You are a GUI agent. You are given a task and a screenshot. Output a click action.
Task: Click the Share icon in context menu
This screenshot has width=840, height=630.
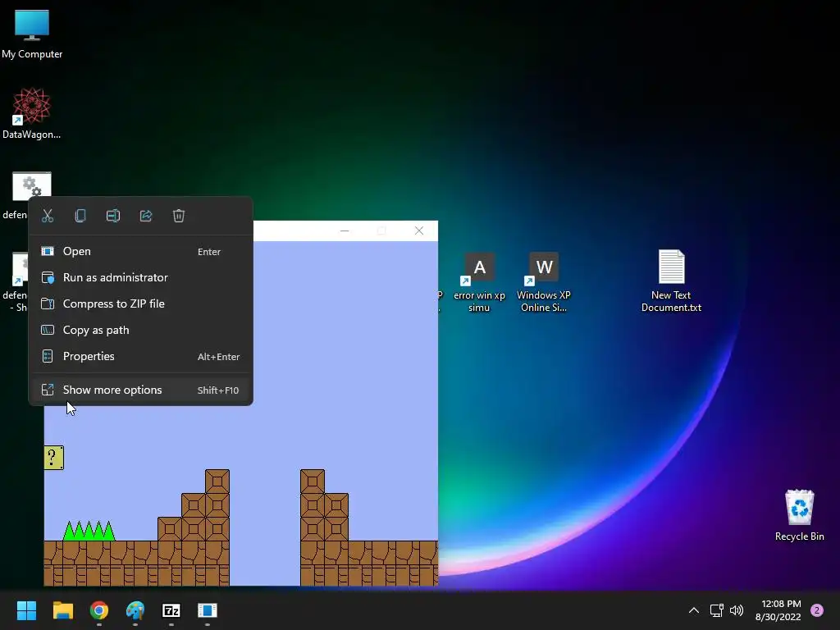(146, 216)
